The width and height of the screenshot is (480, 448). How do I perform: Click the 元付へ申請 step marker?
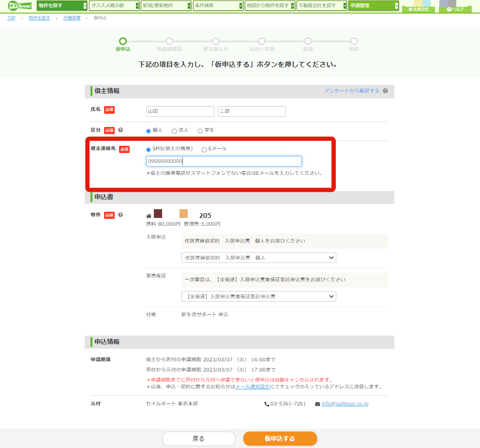pos(262,41)
